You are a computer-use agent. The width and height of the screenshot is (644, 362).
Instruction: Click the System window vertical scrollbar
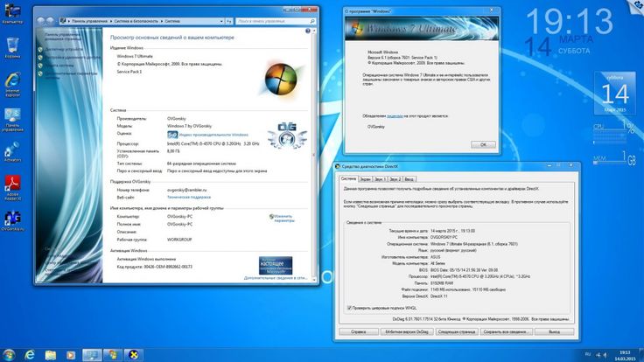(x=314, y=155)
